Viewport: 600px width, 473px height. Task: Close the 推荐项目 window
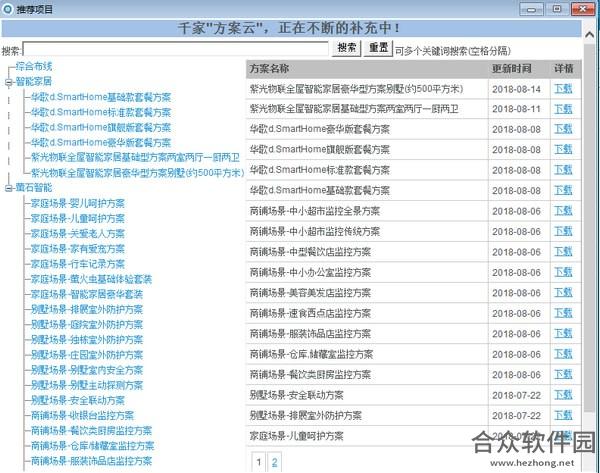point(582,9)
